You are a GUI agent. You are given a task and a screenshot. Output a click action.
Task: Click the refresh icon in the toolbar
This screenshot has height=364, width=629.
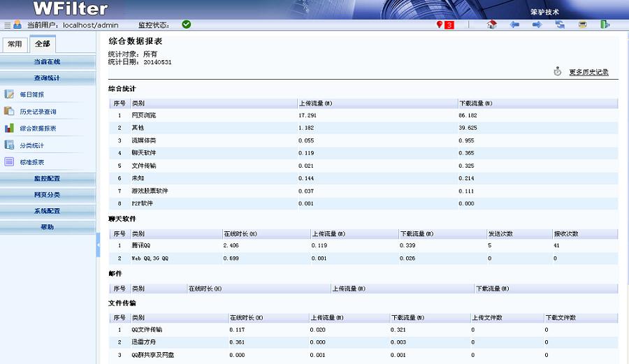click(560, 24)
